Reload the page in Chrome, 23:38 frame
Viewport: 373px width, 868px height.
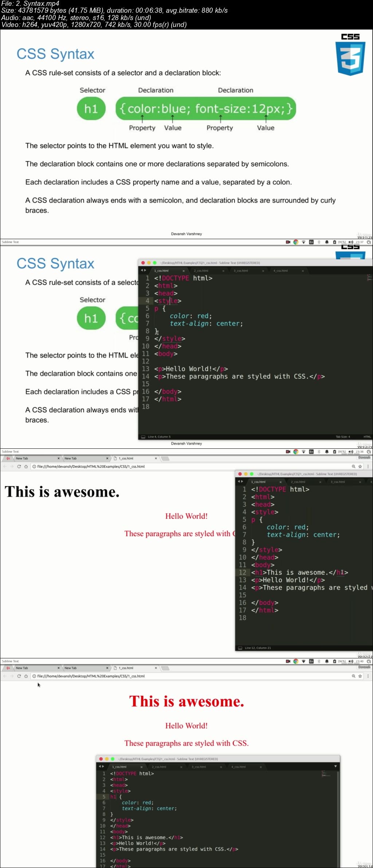19,466
